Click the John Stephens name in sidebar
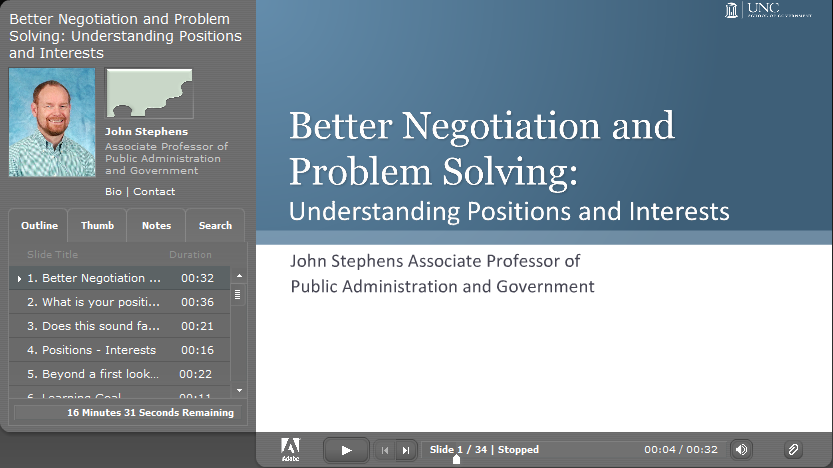The image size is (833, 468). tap(146, 132)
